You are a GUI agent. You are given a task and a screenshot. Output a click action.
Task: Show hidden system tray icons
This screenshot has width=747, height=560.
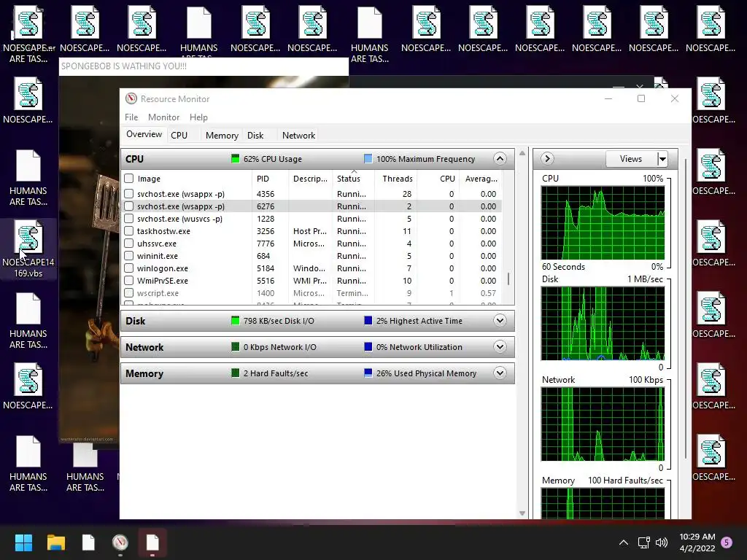coord(623,542)
